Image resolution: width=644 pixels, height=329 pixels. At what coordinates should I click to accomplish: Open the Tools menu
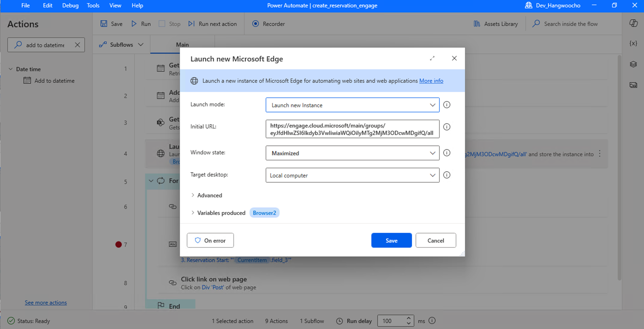pos(93,5)
